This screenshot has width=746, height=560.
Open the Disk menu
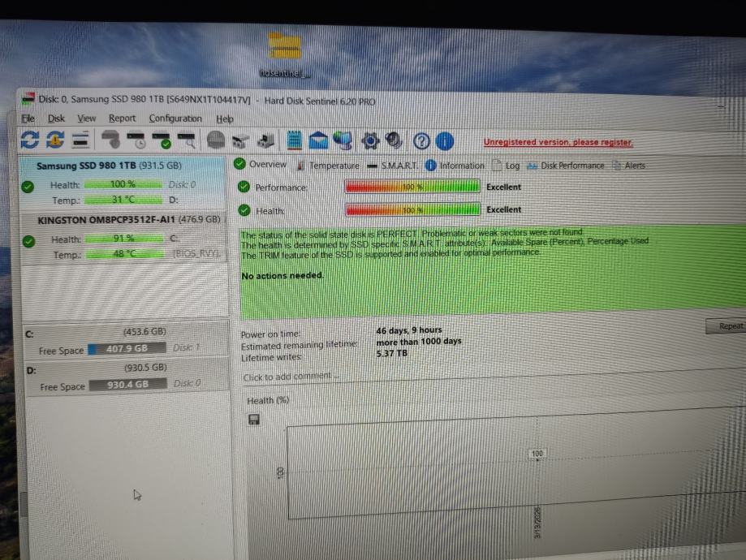[x=56, y=118]
